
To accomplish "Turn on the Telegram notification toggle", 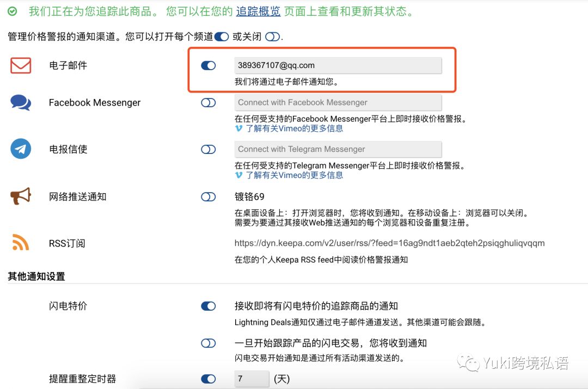I will tap(208, 149).
